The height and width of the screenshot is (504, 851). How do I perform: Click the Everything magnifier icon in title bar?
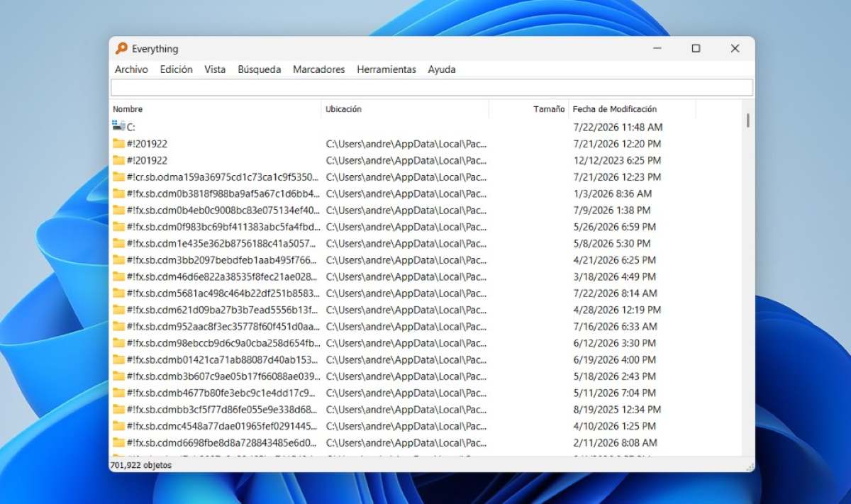(121, 48)
